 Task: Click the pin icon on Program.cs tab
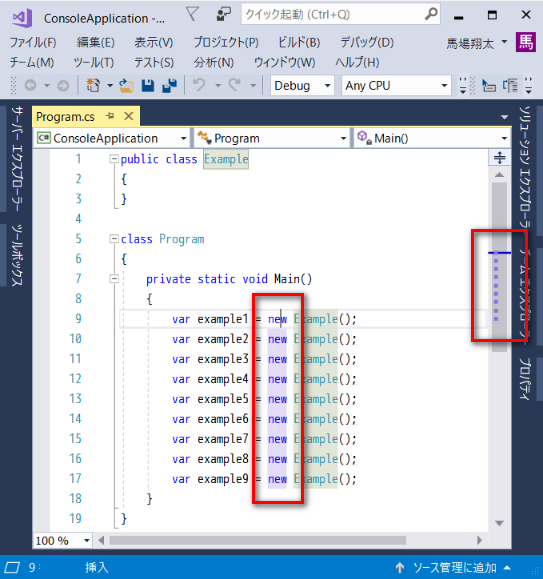110,116
